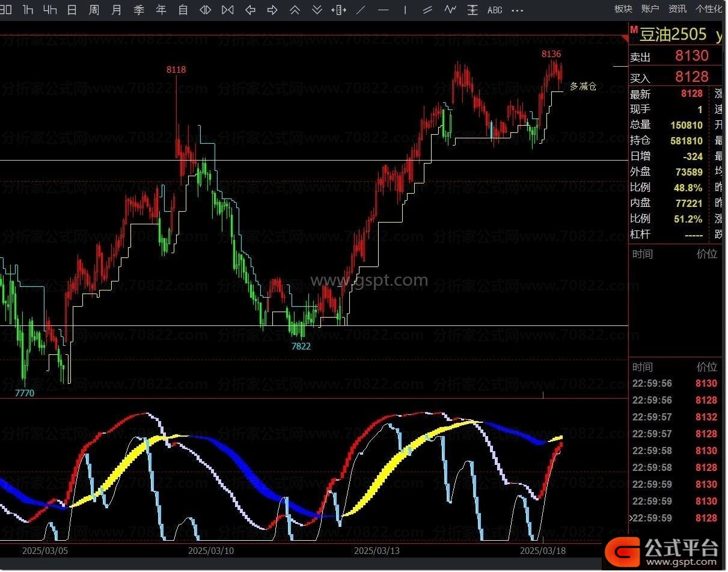Viewport: 728px width, 572px height.
Task: Click the 48.8% ratio value
Action: pos(688,187)
